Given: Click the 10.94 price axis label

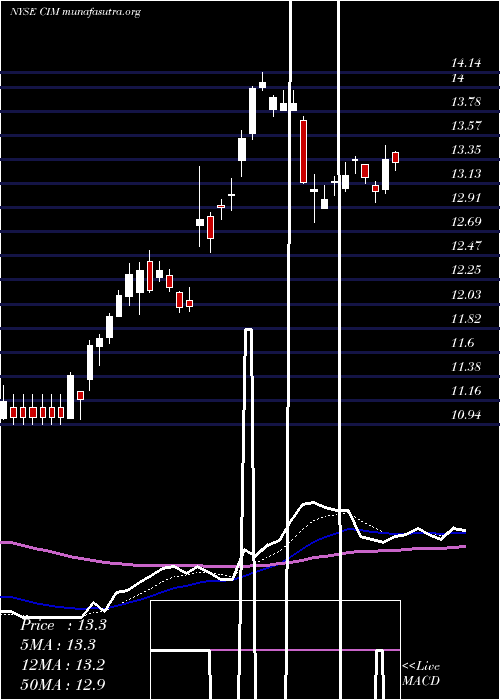Looking at the screenshot, I should pyautogui.click(x=466, y=415).
